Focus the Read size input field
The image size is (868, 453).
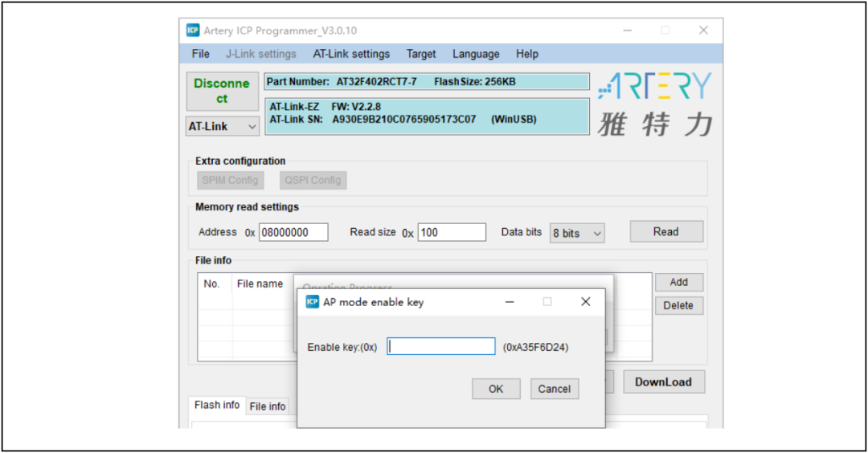point(452,232)
